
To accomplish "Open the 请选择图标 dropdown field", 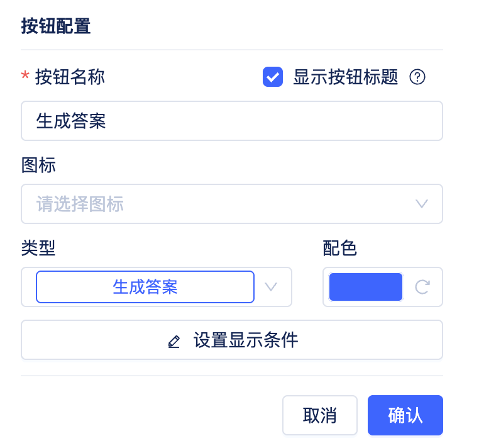I will tap(214, 204).
